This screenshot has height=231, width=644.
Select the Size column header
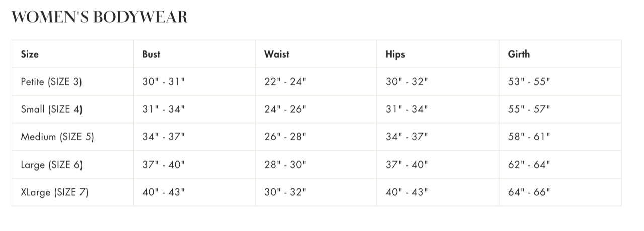(x=30, y=54)
